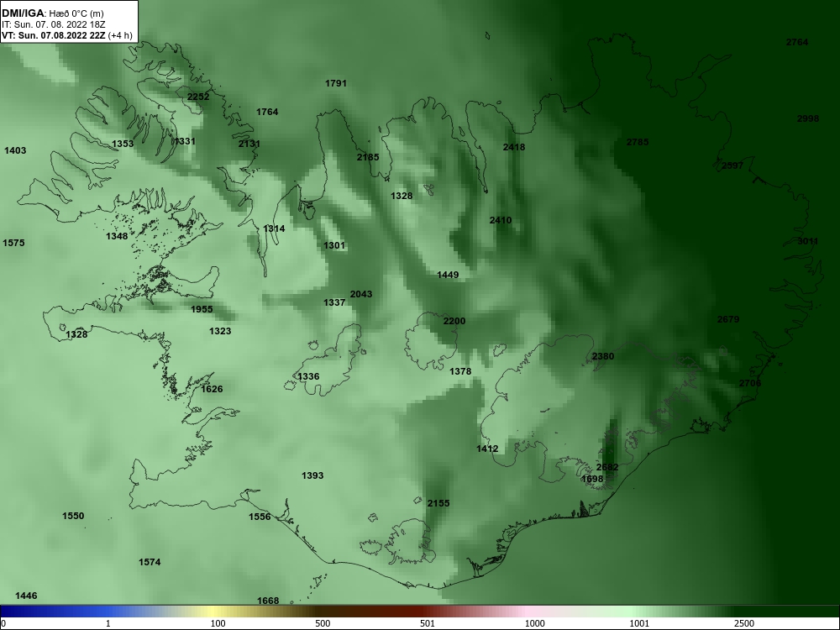The width and height of the screenshot is (840, 630).
Task: Pick the offshore value 1550
Action: point(73,516)
